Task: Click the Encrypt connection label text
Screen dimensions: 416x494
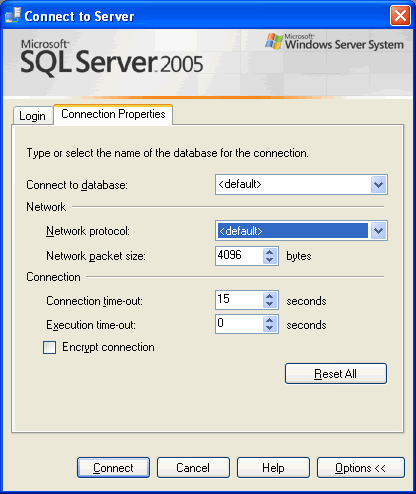Action: point(108,347)
